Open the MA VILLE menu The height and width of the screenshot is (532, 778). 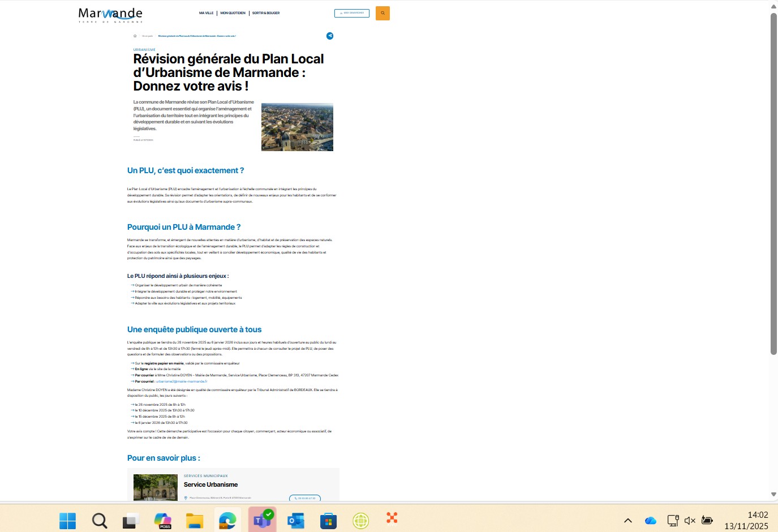pyautogui.click(x=206, y=13)
